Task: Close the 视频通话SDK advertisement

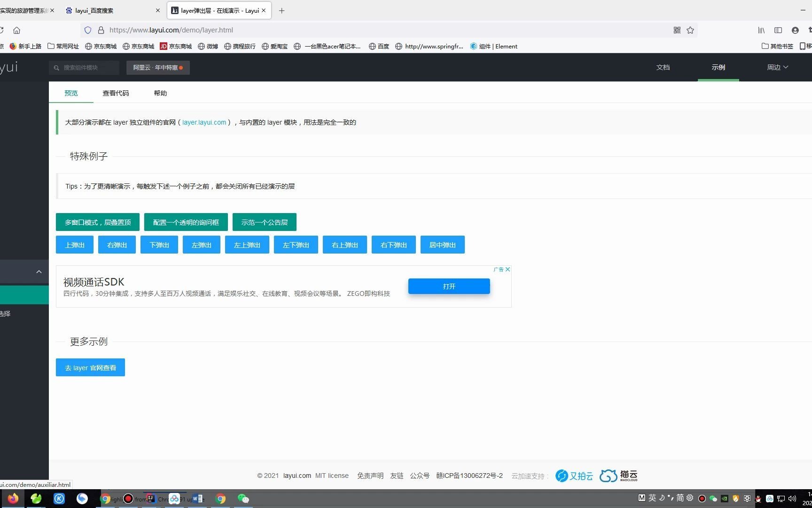Action: click(x=507, y=270)
